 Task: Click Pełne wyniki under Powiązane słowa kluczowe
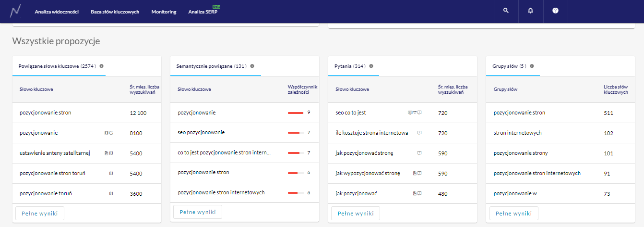tap(40, 214)
